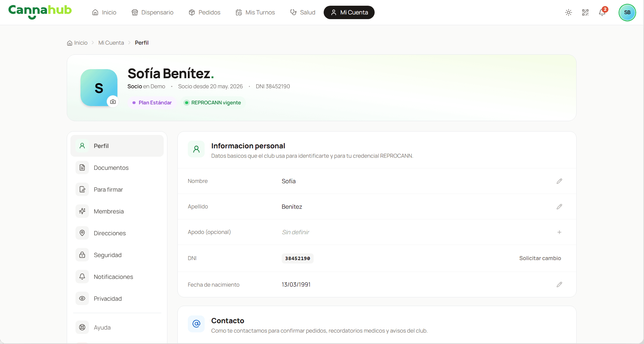Open the QR code scanner icon
The height and width of the screenshot is (344, 644).
[x=585, y=12]
